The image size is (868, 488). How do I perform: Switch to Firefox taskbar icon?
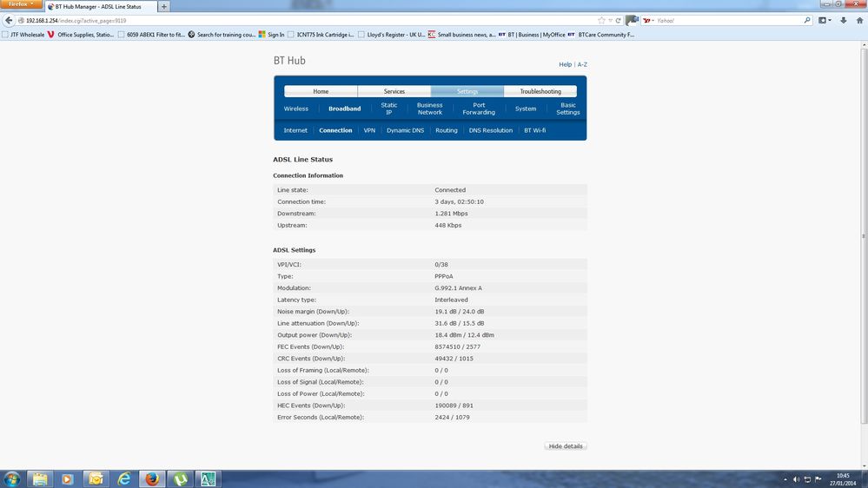pyautogui.click(x=152, y=478)
